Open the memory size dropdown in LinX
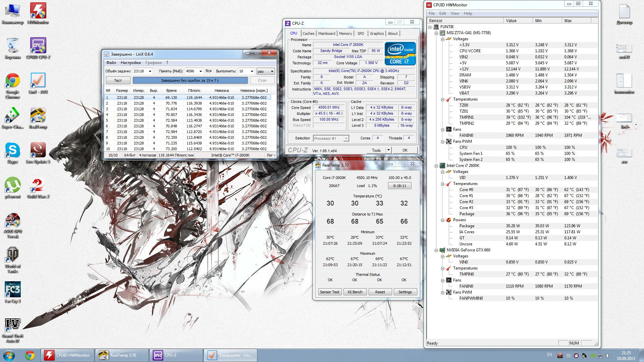Screen dimensions: 644x362 click(x=201, y=71)
